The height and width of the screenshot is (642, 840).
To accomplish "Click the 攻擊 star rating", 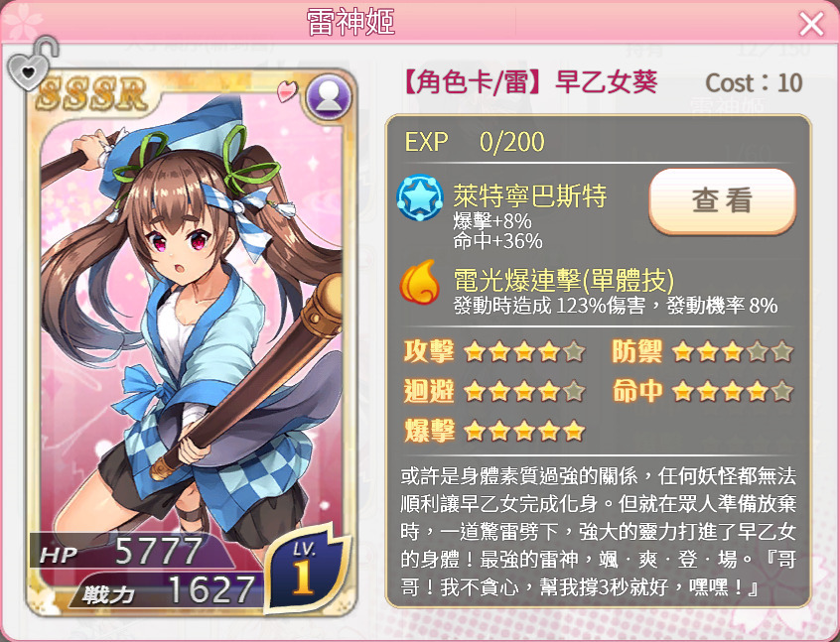I will click(524, 352).
